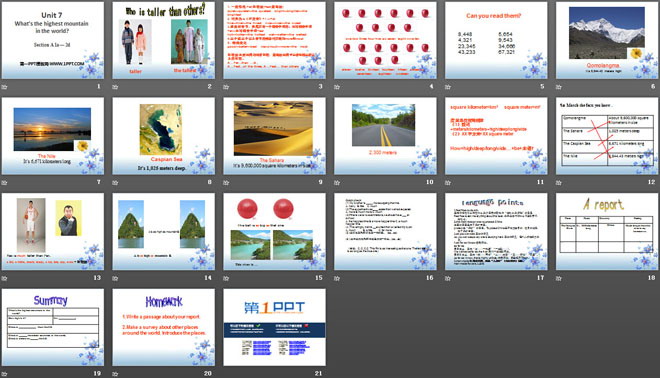Click the star icon under the Homework slide

click(115, 374)
